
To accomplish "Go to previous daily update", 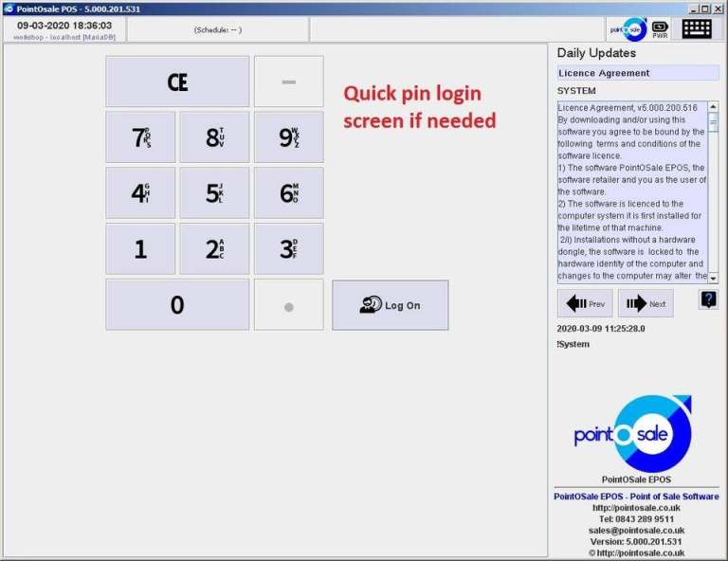I will coord(585,304).
